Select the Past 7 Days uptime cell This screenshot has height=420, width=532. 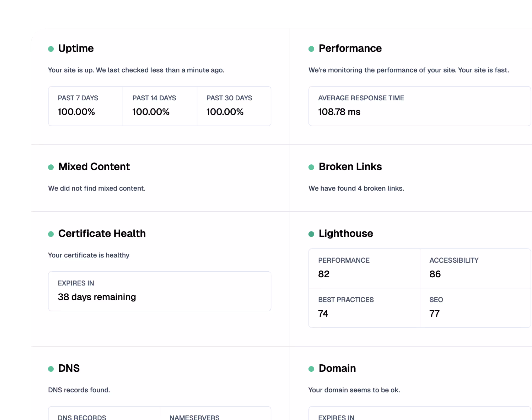click(x=85, y=106)
